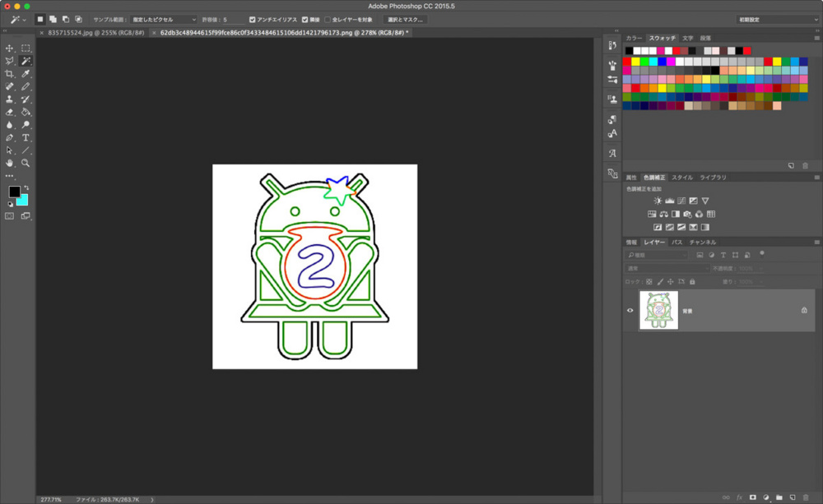
Task: Select the Clone Stamp tool
Action: coord(9,99)
